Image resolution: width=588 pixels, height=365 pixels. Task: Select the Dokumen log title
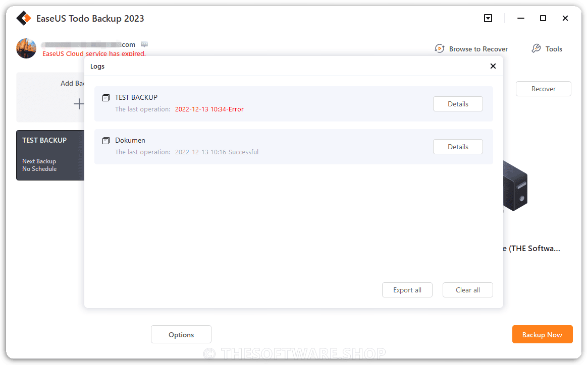(130, 140)
